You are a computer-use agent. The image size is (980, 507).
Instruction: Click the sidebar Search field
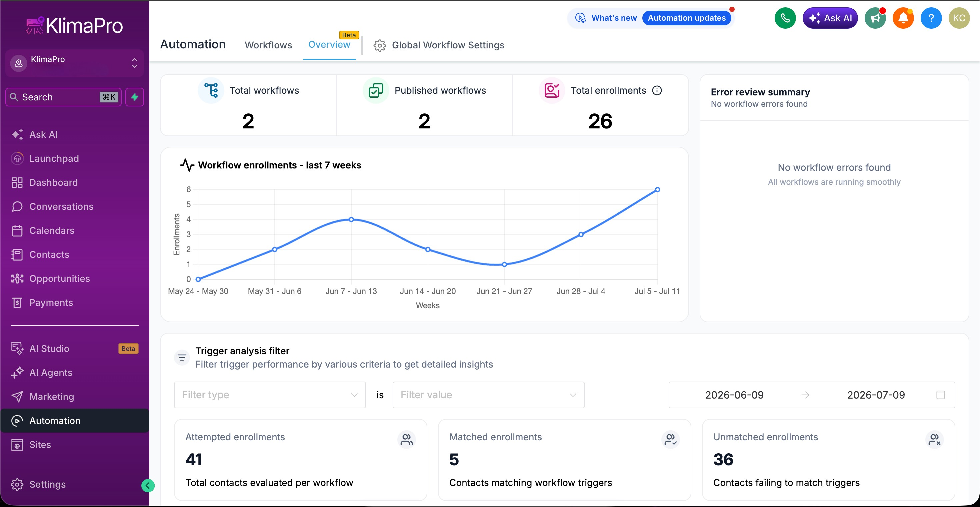tap(64, 97)
